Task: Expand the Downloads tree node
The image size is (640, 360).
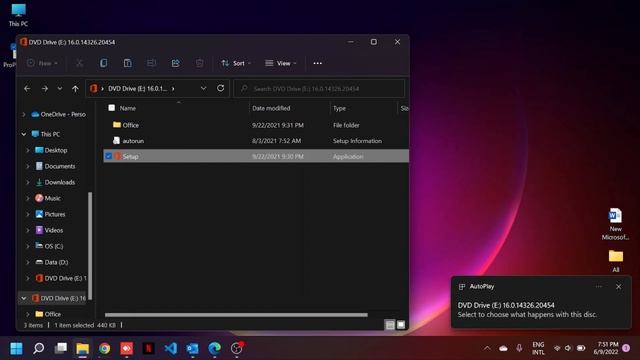Action: pos(28,182)
